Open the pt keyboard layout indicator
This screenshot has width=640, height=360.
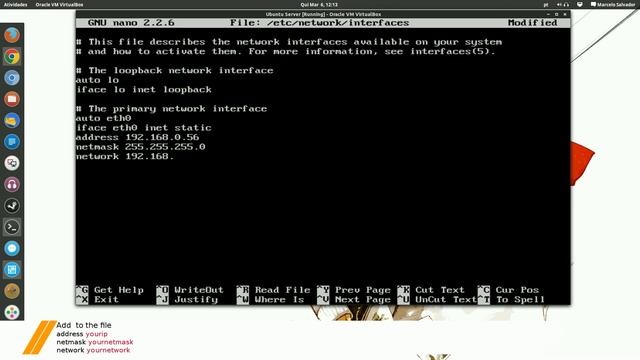click(x=546, y=4)
